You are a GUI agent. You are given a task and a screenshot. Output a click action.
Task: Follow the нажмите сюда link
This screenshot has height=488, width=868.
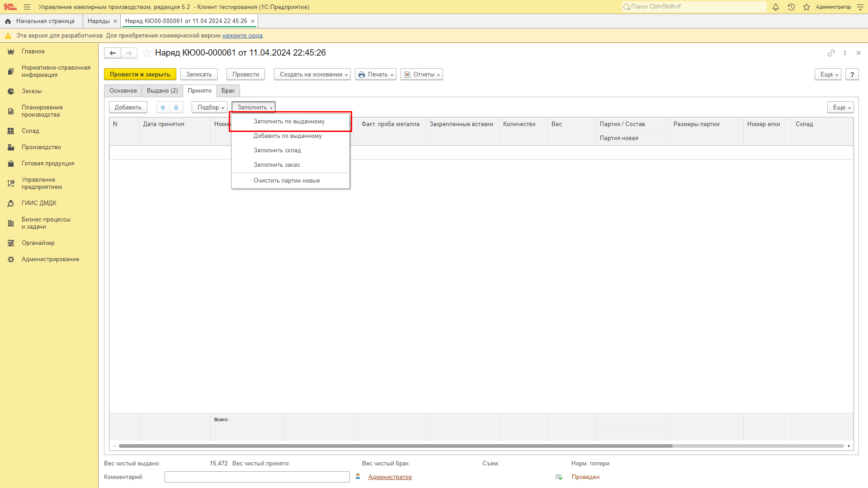click(x=242, y=36)
